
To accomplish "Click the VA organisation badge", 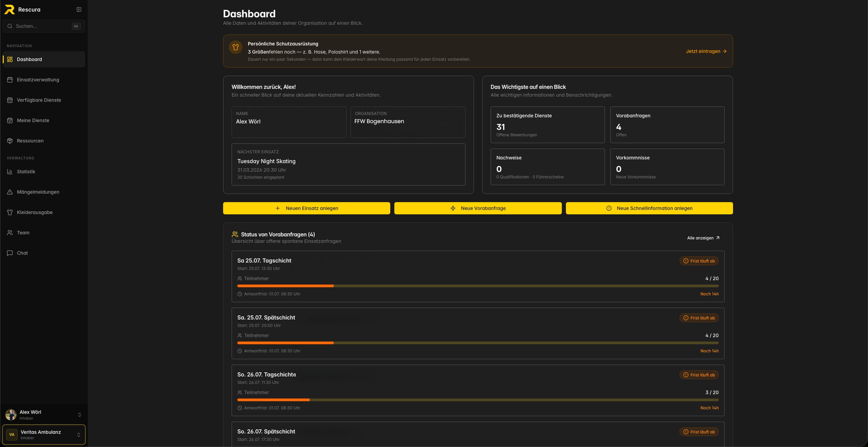I will [12, 434].
